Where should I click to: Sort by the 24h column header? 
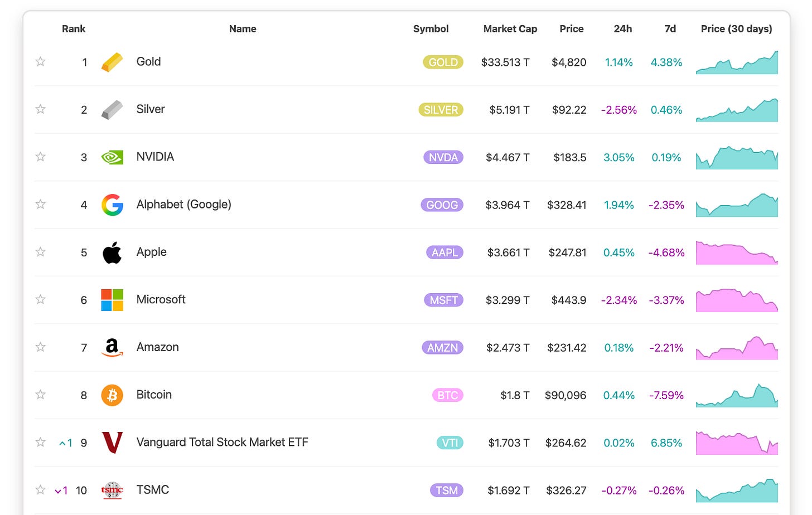pyautogui.click(x=622, y=29)
